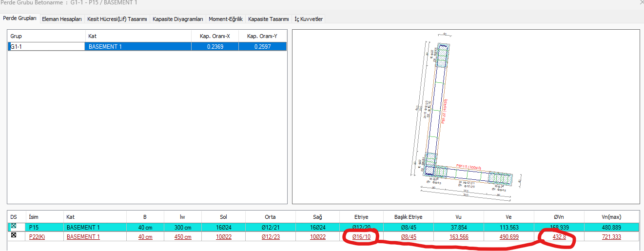Select group G1-1 in the group list
The width and height of the screenshot is (644, 251).
point(18,47)
